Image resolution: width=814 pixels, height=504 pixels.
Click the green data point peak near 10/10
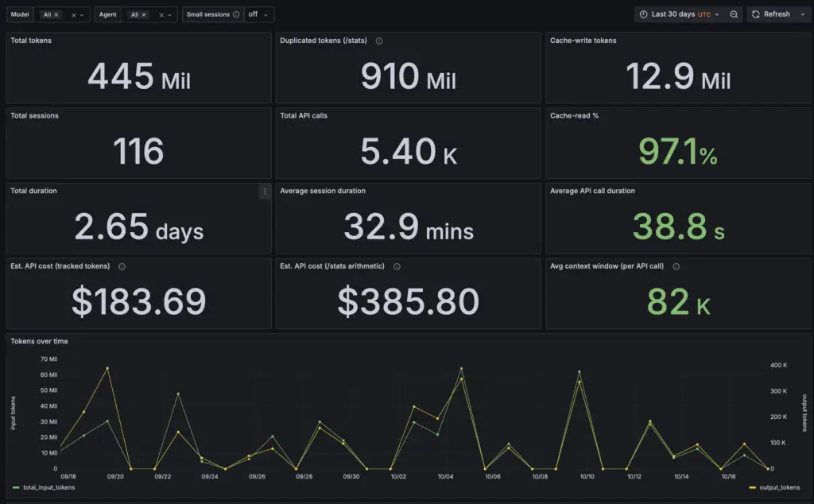click(579, 372)
